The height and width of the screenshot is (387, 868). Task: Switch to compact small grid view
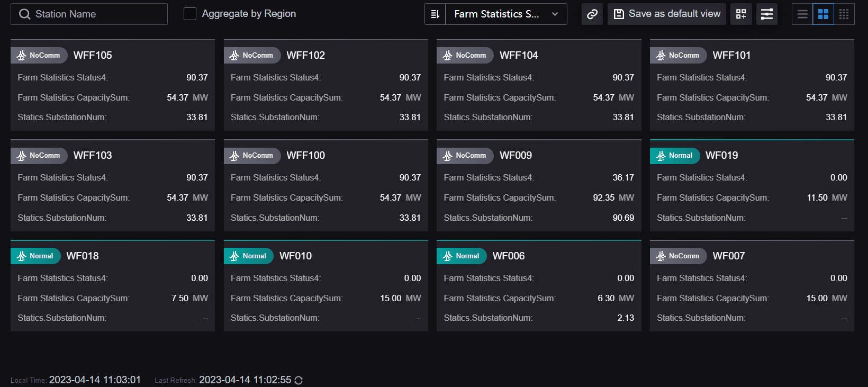(x=844, y=14)
